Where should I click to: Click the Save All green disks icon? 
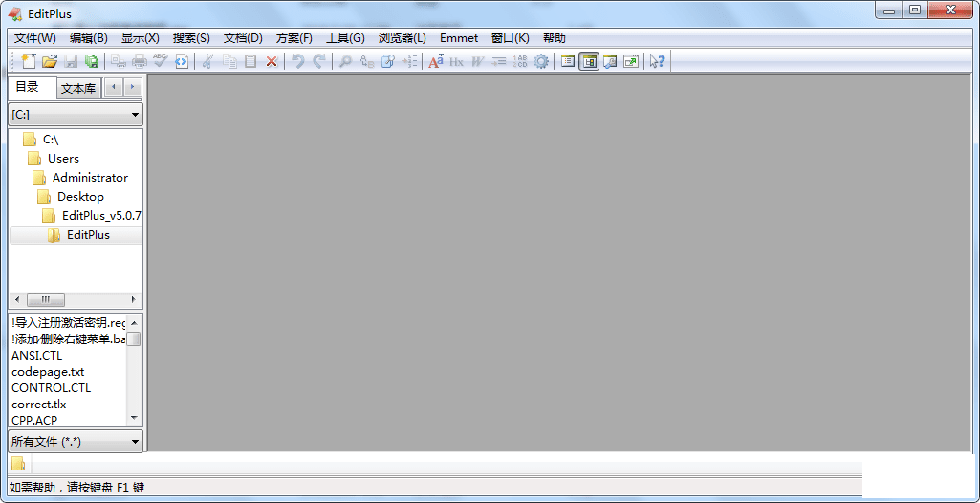pyautogui.click(x=92, y=61)
